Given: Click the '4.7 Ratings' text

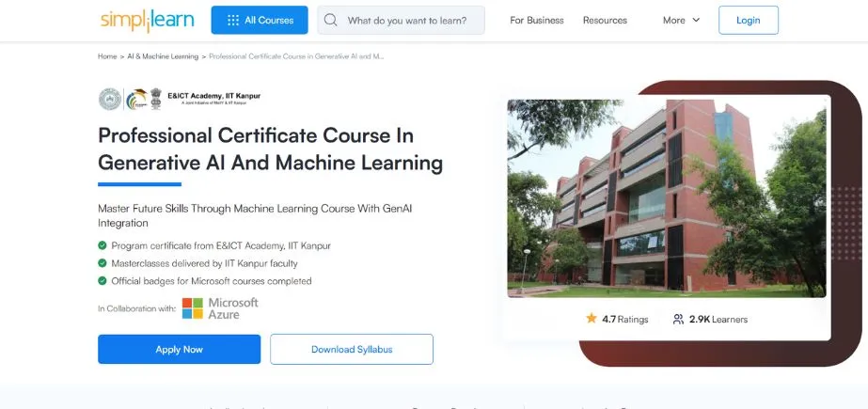Looking at the screenshot, I should click(625, 320).
